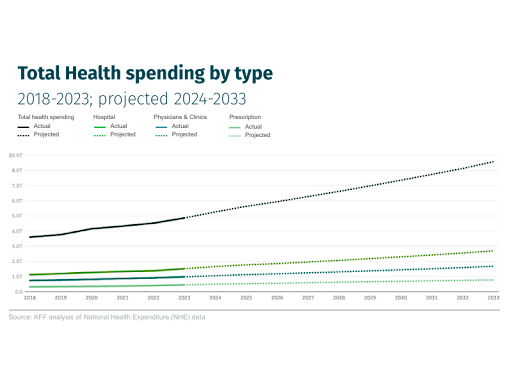
Task: Click the 2029 x-axis label
Action: (x=370, y=298)
